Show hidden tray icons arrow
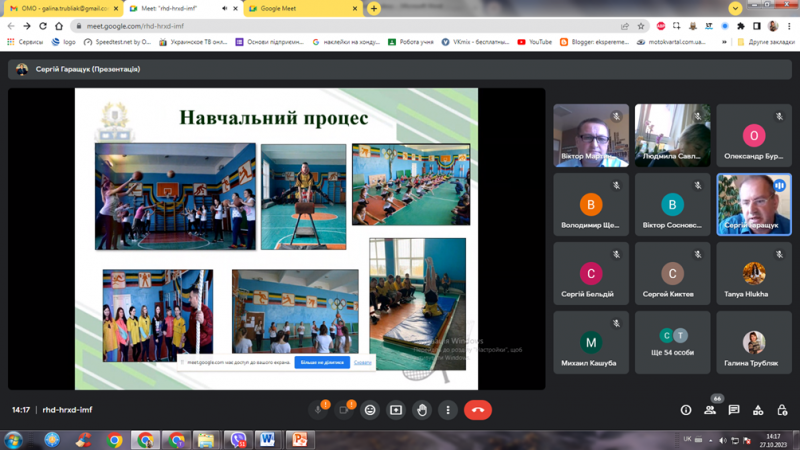 [x=711, y=440]
